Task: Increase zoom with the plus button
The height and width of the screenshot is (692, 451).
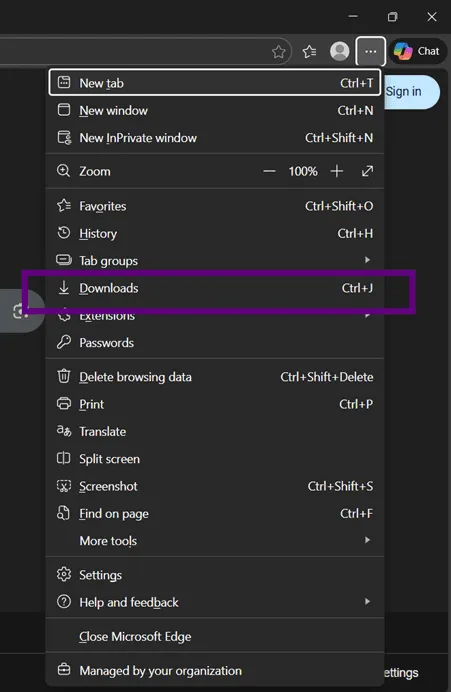Action: pos(337,171)
